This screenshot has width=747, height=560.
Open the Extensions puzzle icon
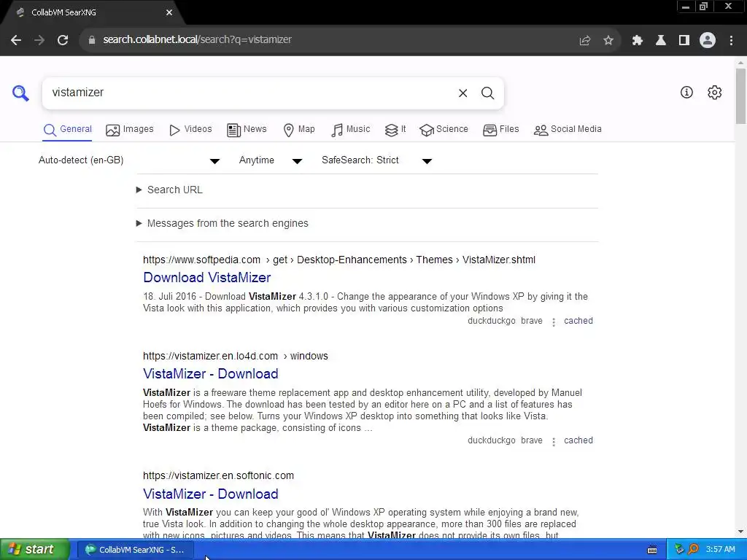coord(638,41)
